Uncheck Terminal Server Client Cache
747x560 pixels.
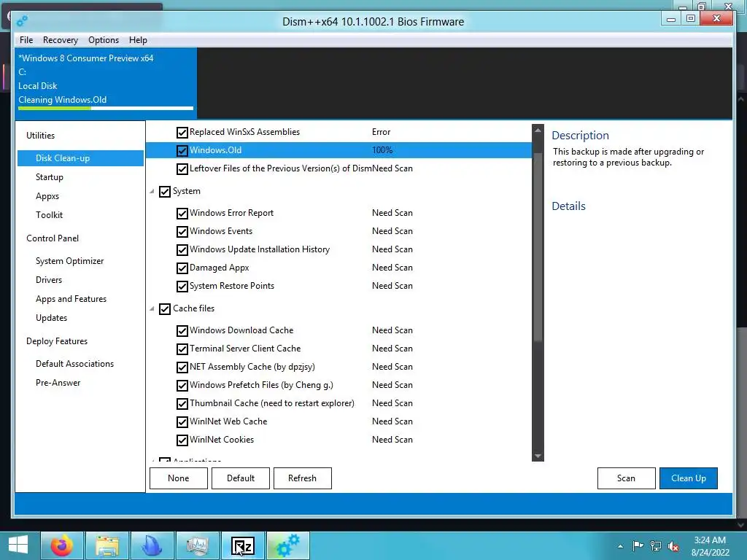[x=182, y=349]
